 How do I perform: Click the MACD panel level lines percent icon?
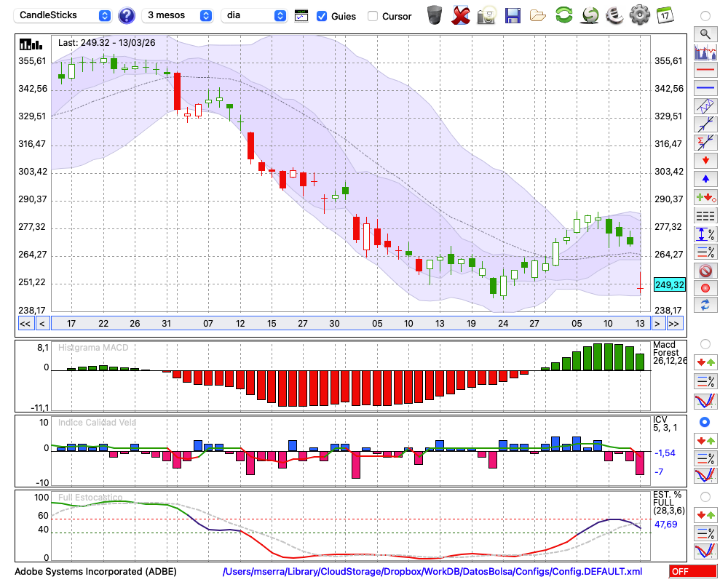click(x=705, y=381)
